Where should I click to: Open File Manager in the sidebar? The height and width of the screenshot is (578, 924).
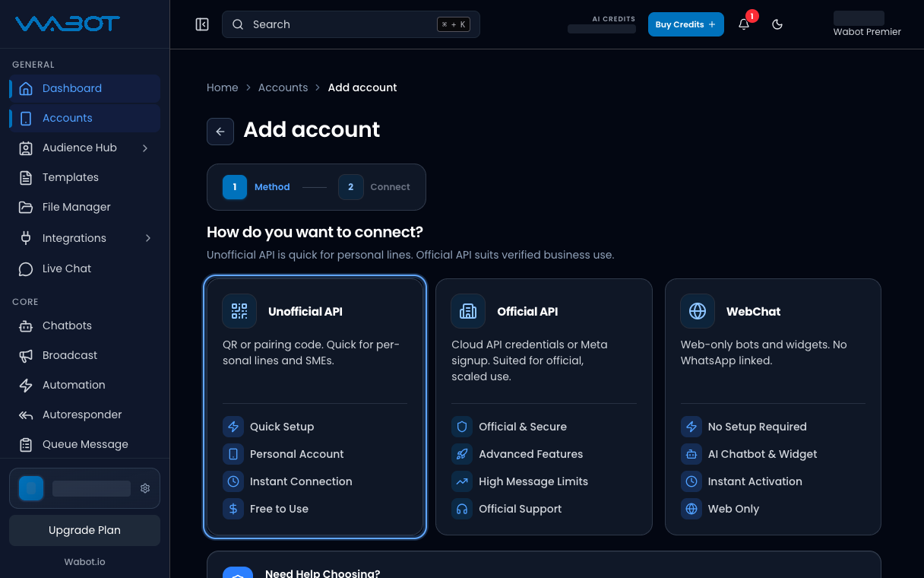coord(85,207)
